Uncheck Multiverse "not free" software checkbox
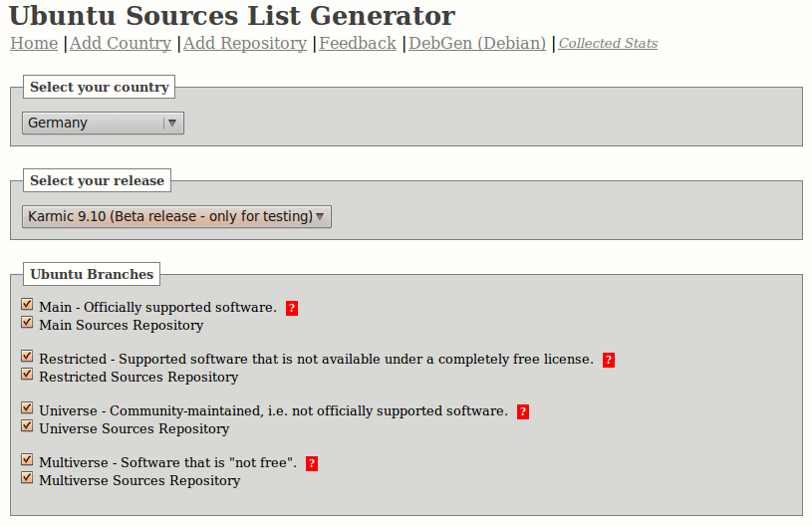812x526 pixels. point(27,461)
